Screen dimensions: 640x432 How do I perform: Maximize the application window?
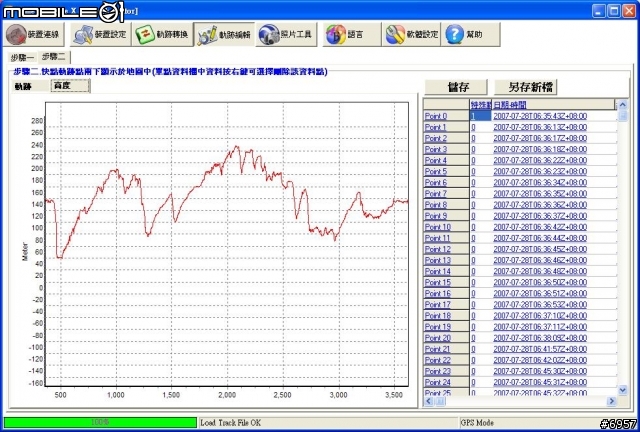pos(614,11)
